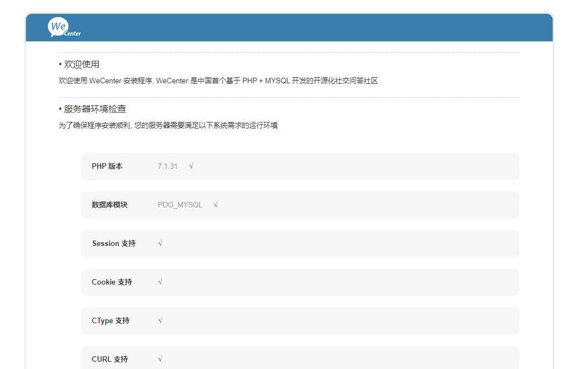This screenshot has width=588, height=369.
Task: Click the 数据库模块 label
Action: pos(110,205)
